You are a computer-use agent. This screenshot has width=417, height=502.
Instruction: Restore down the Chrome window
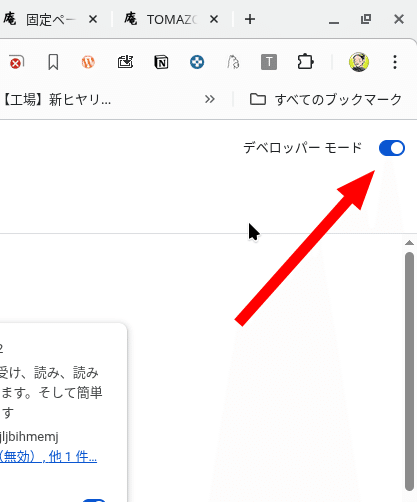366,19
